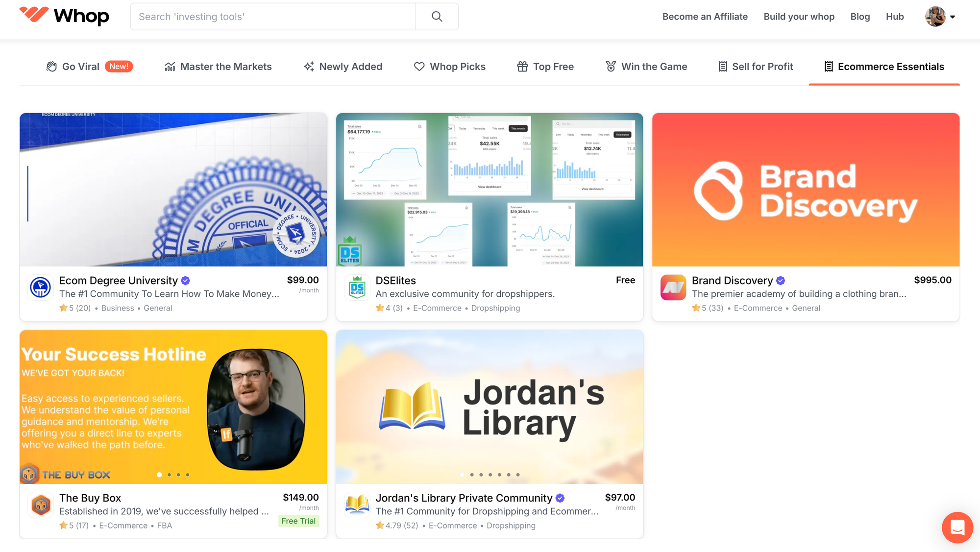The image size is (980, 552).
Task: Open the chat support bubble
Action: [x=957, y=528]
